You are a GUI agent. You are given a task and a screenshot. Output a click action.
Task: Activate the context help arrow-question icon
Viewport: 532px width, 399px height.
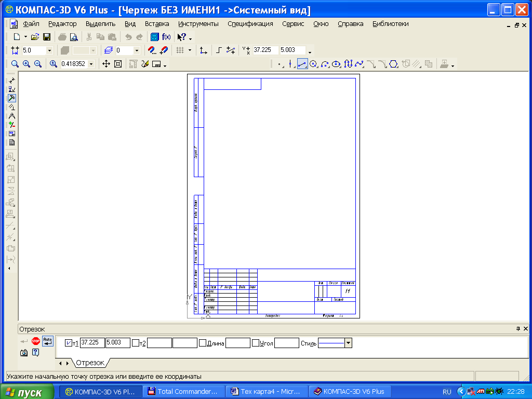pos(181,37)
